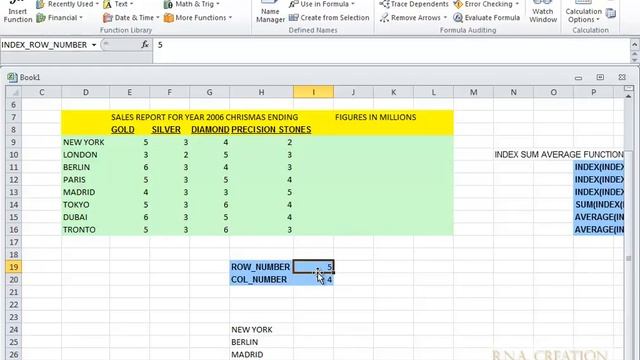Expand the formula bar with the up arrow

[634, 44]
